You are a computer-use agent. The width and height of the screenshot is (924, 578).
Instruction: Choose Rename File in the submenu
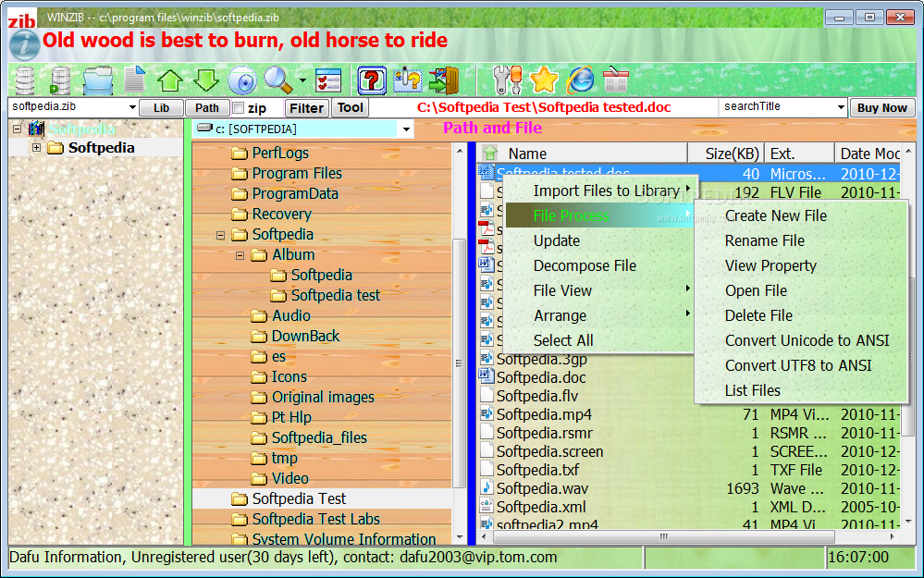click(801, 240)
